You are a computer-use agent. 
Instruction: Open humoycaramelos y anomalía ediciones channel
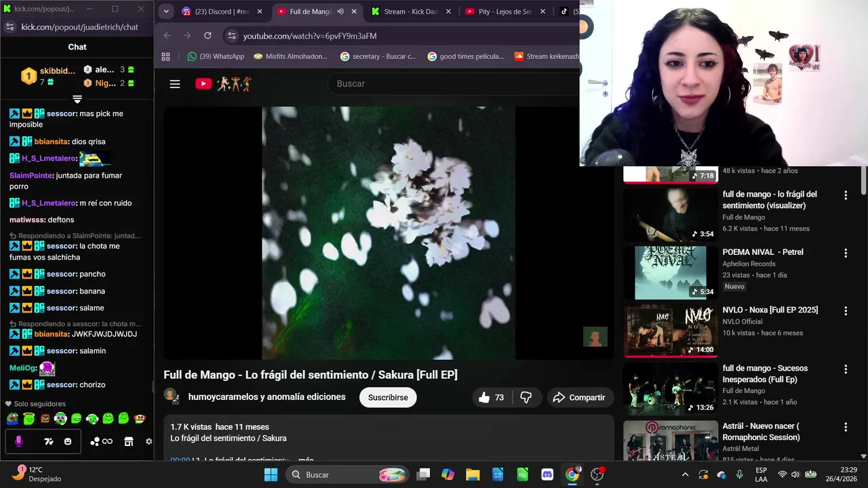[x=267, y=397]
